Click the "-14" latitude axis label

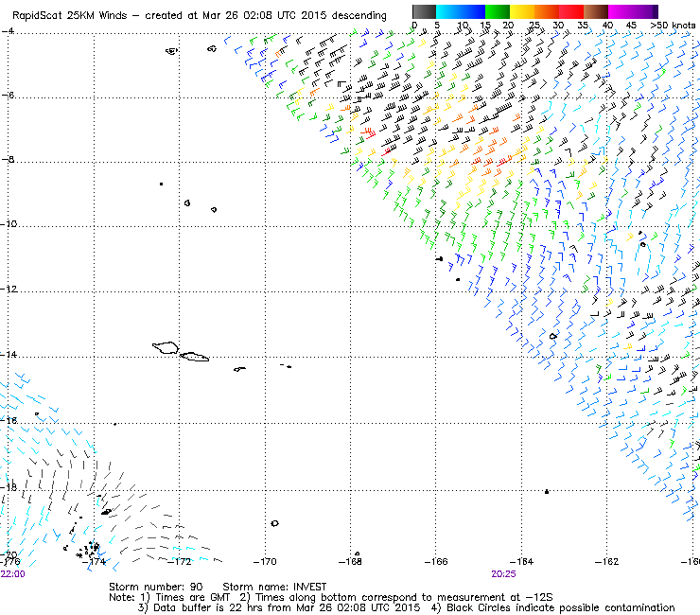click(9, 354)
